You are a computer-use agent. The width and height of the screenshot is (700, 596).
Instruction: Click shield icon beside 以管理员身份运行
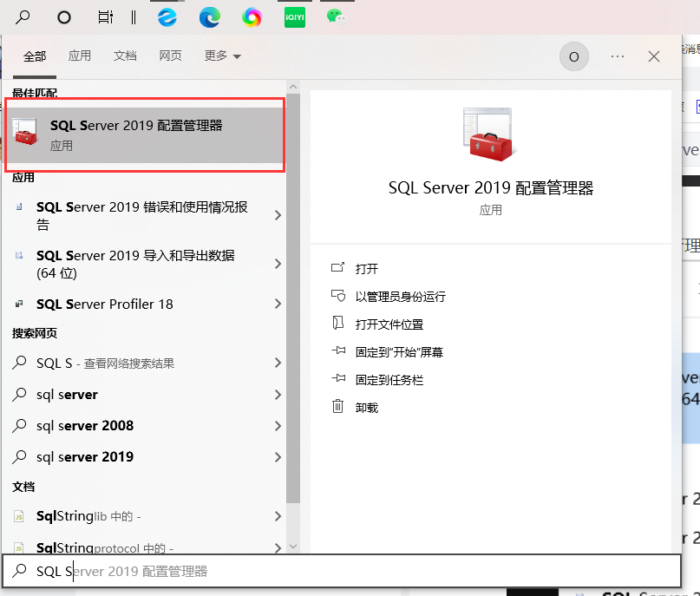coord(338,296)
